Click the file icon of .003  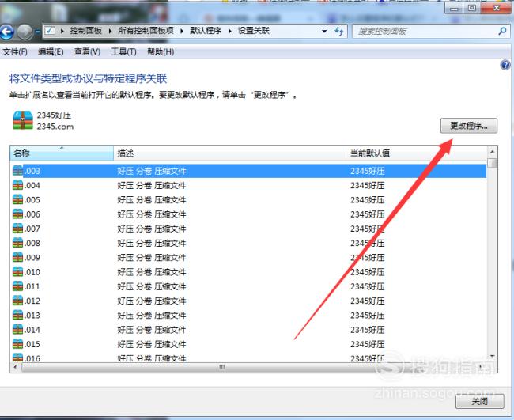click(17, 171)
